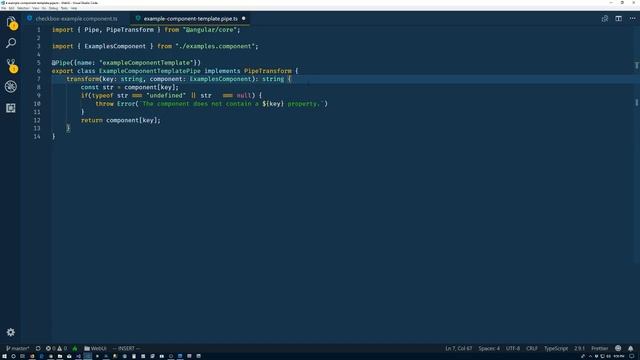
Task: Click line number 1 in the gutter
Action: pos(39,30)
